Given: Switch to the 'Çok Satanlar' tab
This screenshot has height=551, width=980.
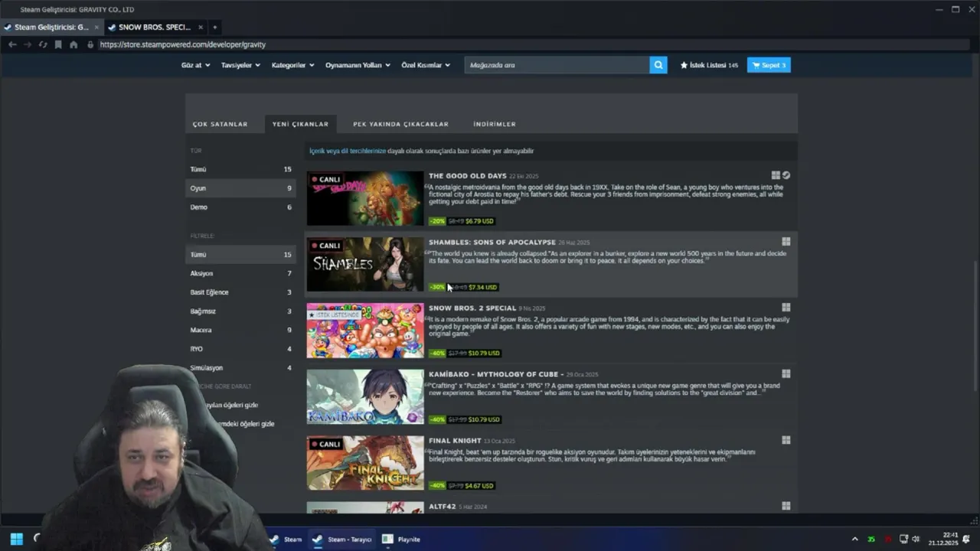Looking at the screenshot, I should pyautogui.click(x=220, y=124).
